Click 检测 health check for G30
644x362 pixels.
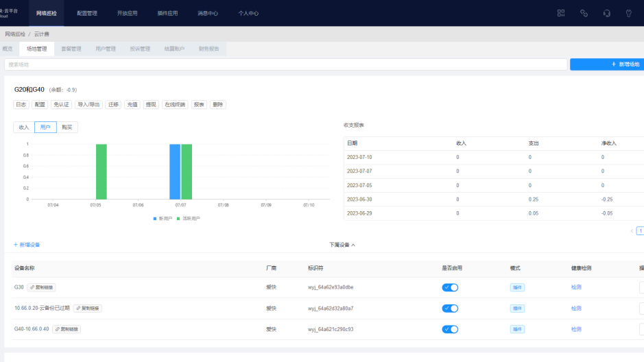tap(576, 287)
